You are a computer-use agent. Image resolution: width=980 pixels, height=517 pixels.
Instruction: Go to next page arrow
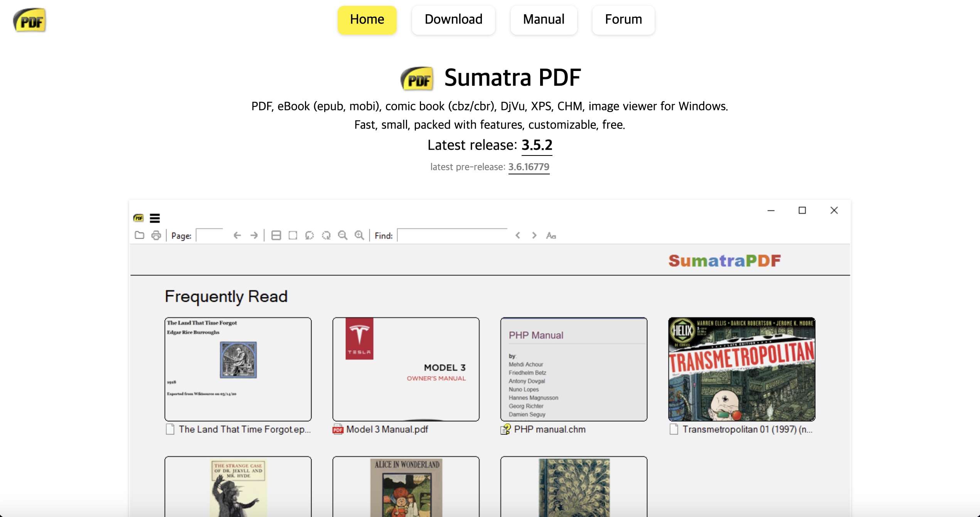[254, 235]
